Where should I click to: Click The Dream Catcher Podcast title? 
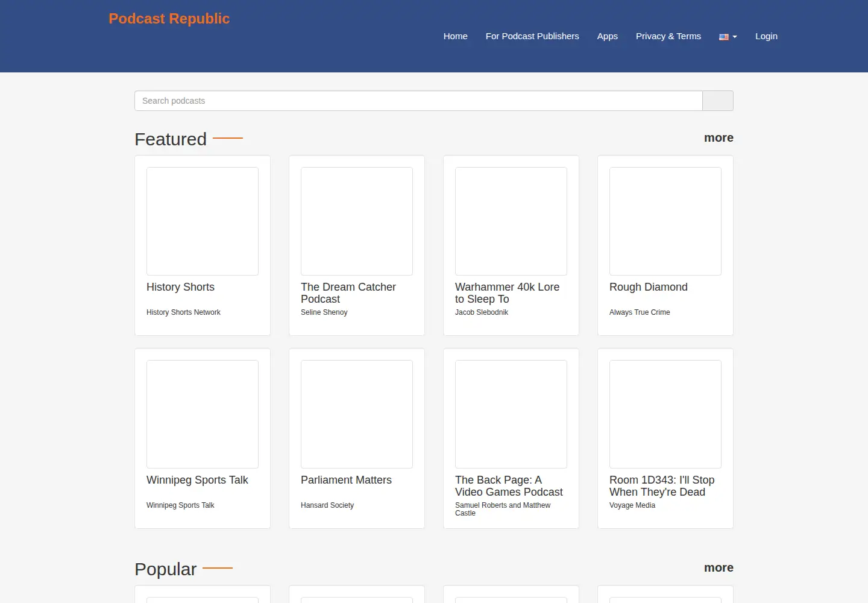(348, 293)
